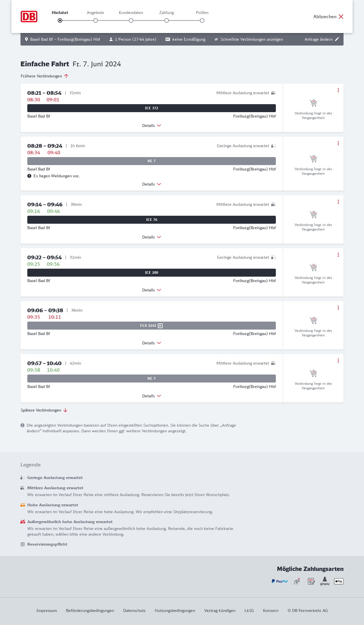Select the Angebote step circle
Screen dimensions: 364x625
[x=96, y=20]
